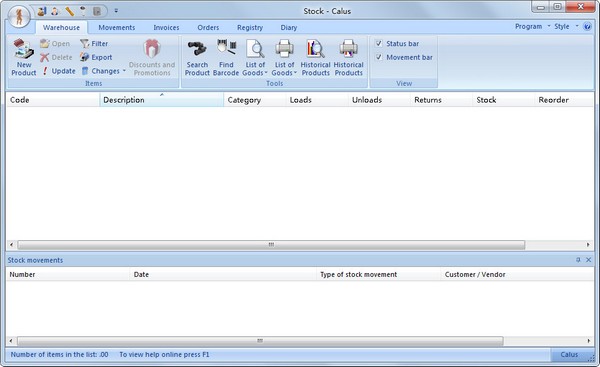Image resolution: width=600 pixels, height=367 pixels.
Task: Print Historical Products with printer icon
Action: click(x=349, y=57)
